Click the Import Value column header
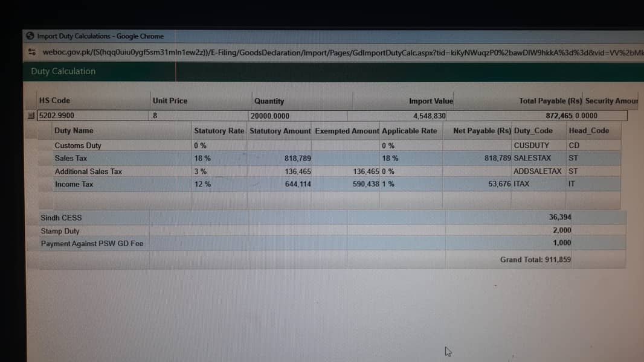Image resolution: width=644 pixels, height=362 pixels. point(431,101)
